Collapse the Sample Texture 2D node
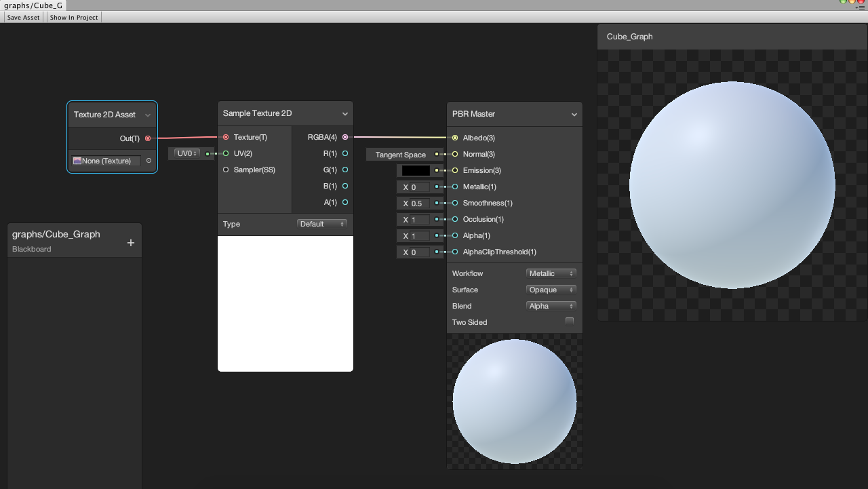 tap(344, 113)
